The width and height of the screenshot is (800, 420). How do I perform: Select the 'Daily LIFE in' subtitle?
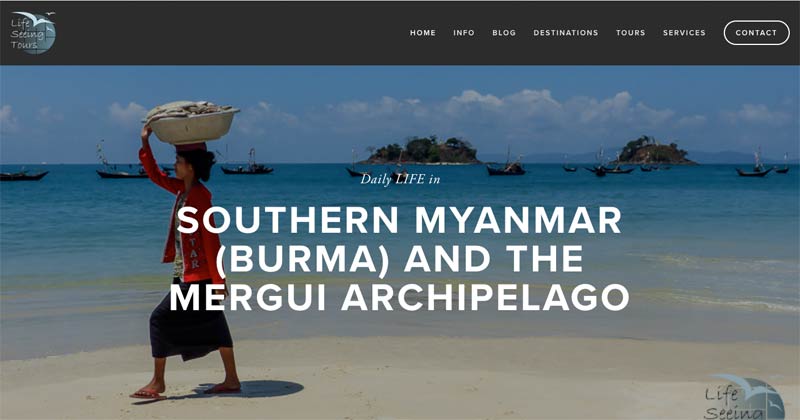[400, 179]
